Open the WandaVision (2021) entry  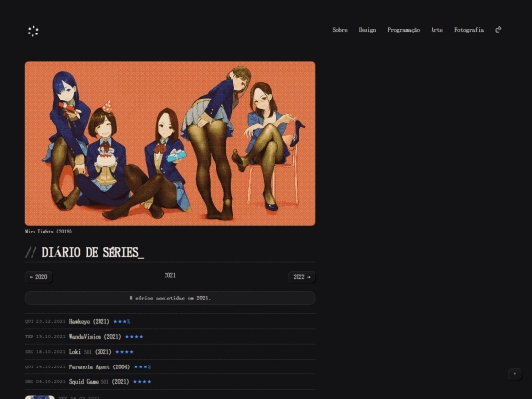[x=95, y=337]
